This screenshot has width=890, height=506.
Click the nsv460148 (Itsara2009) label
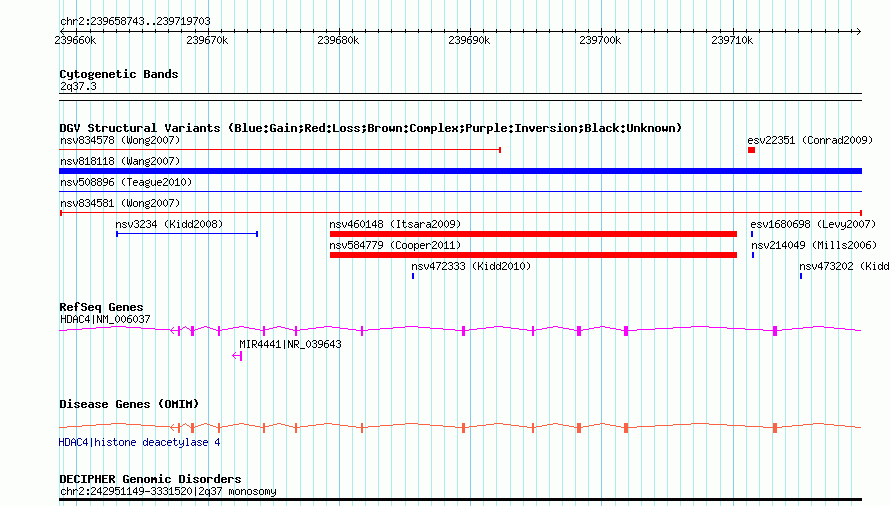[x=396, y=224]
